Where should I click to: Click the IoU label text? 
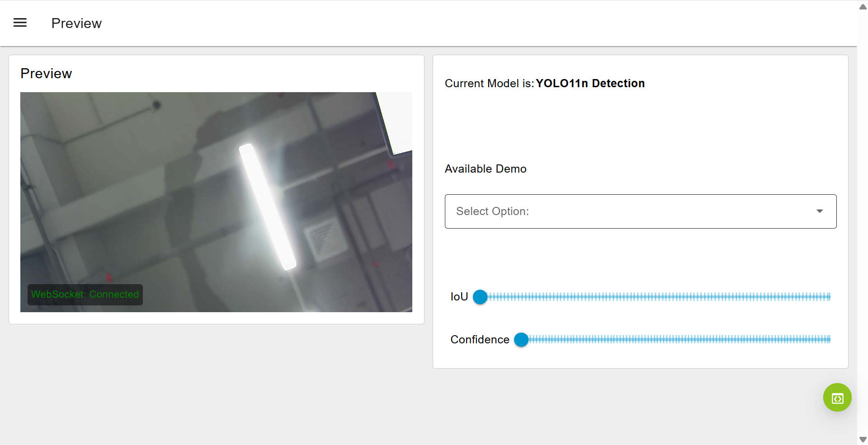pos(459,297)
